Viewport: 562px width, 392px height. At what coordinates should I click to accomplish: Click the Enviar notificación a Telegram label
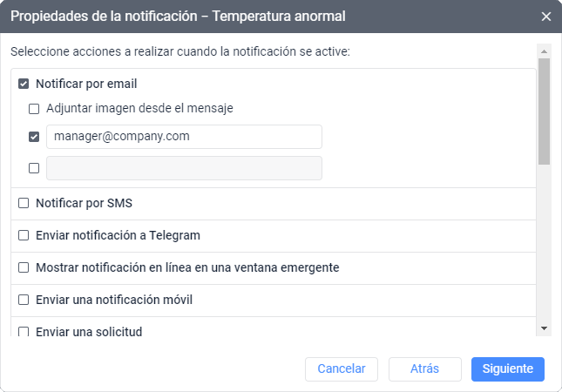coord(118,235)
